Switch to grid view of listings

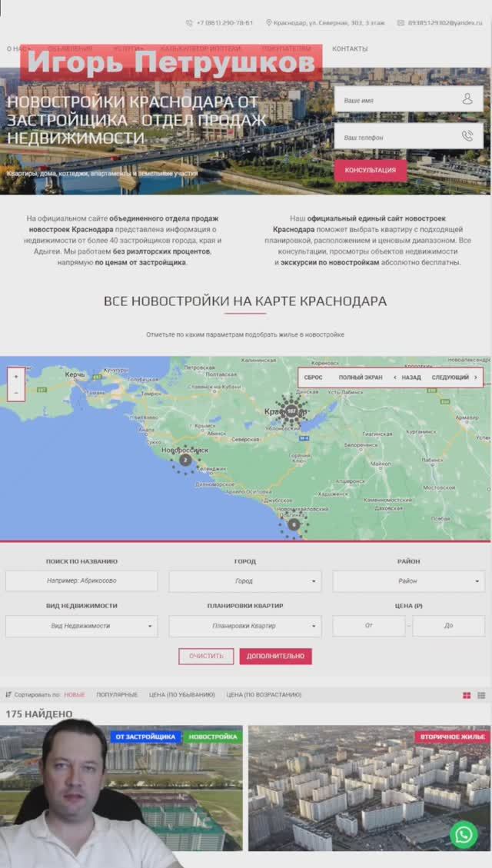(467, 695)
